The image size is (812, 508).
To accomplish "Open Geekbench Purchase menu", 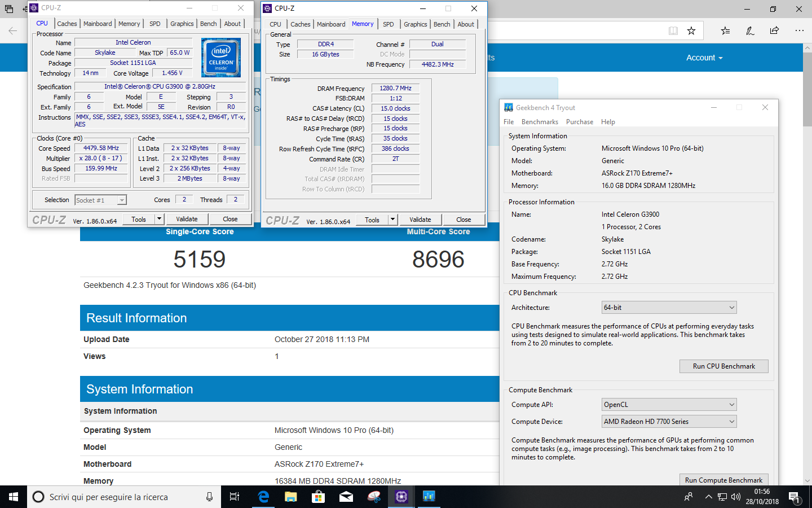I will 580,122.
